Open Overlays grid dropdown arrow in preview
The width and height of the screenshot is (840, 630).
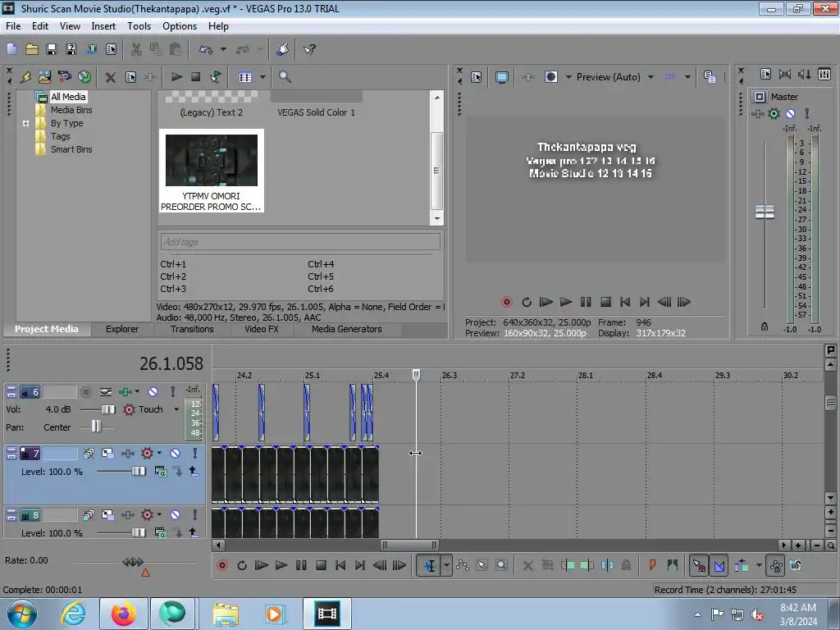687,77
